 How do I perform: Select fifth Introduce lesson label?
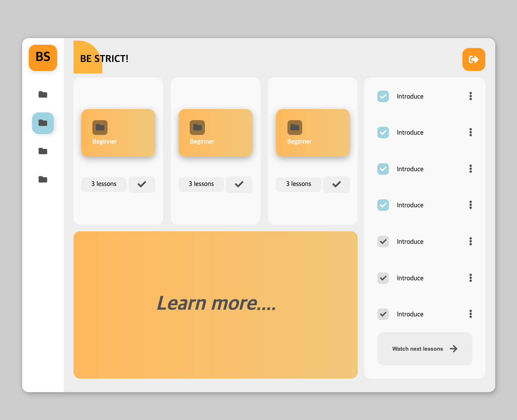coord(410,242)
